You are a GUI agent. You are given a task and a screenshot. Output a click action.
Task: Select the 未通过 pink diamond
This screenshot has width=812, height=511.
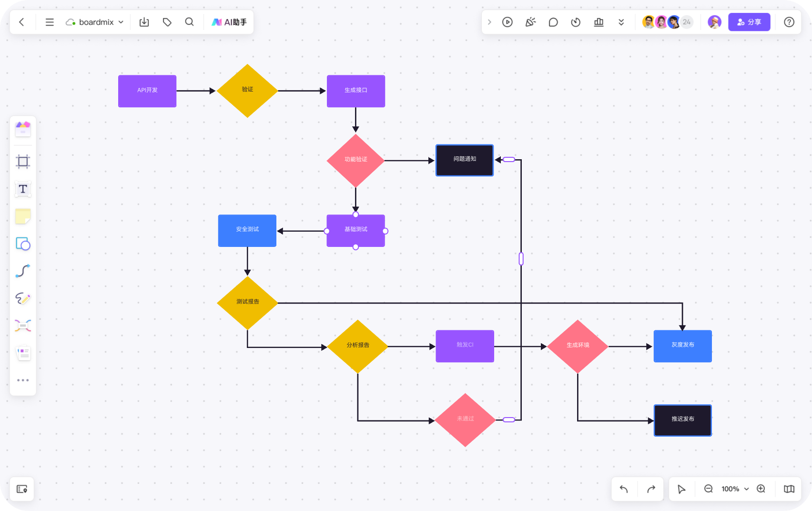(465, 420)
